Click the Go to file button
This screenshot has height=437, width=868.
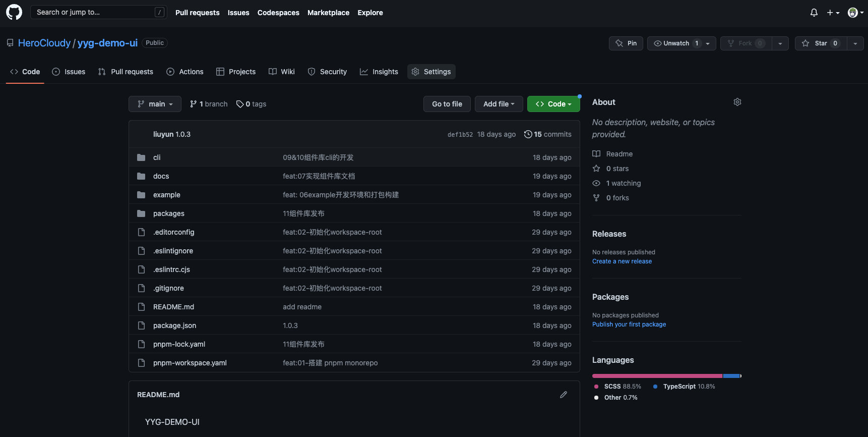click(x=447, y=104)
